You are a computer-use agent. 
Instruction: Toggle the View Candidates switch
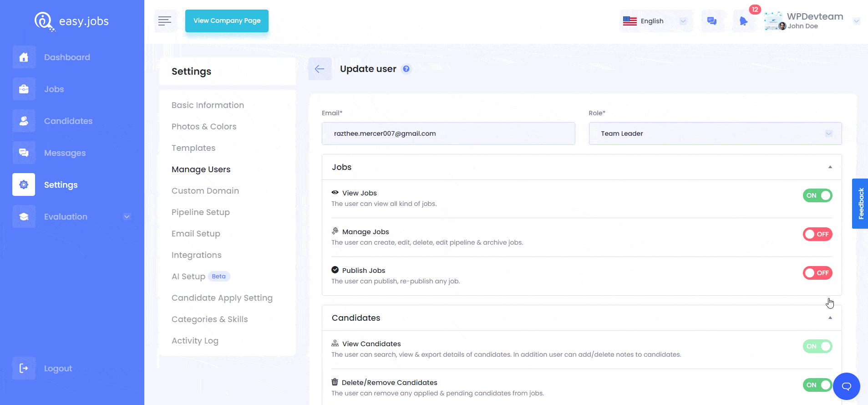point(817,346)
